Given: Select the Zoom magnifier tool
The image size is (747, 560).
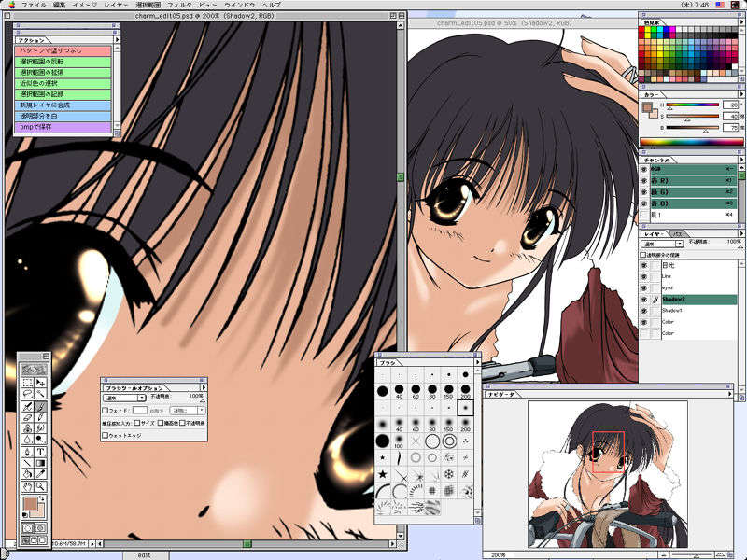Looking at the screenshot, I should [41, 486].
